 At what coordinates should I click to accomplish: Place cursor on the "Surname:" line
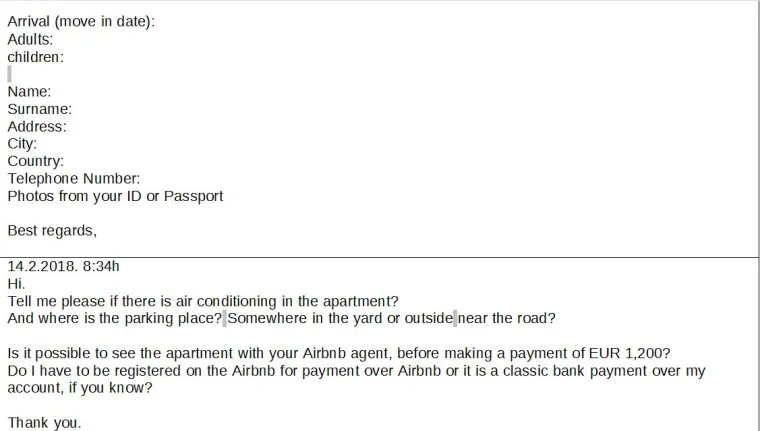click(x=39, y=109)
